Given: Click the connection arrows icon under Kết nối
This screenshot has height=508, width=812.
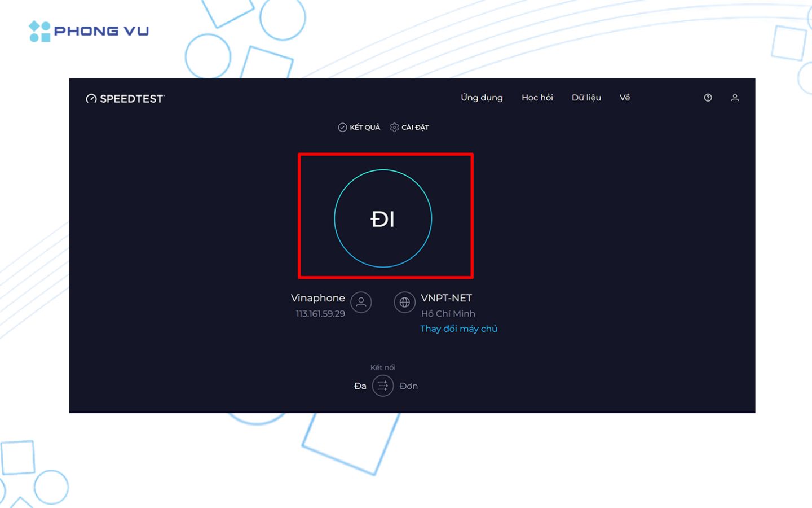Looking at the screenshot, I should click(x=383, y=386).
